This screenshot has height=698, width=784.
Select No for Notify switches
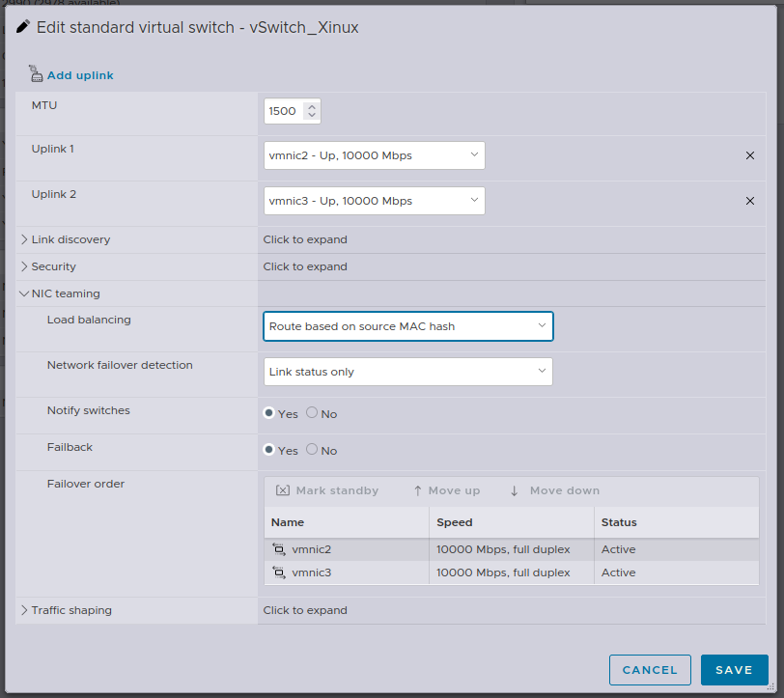click(312, 413)
